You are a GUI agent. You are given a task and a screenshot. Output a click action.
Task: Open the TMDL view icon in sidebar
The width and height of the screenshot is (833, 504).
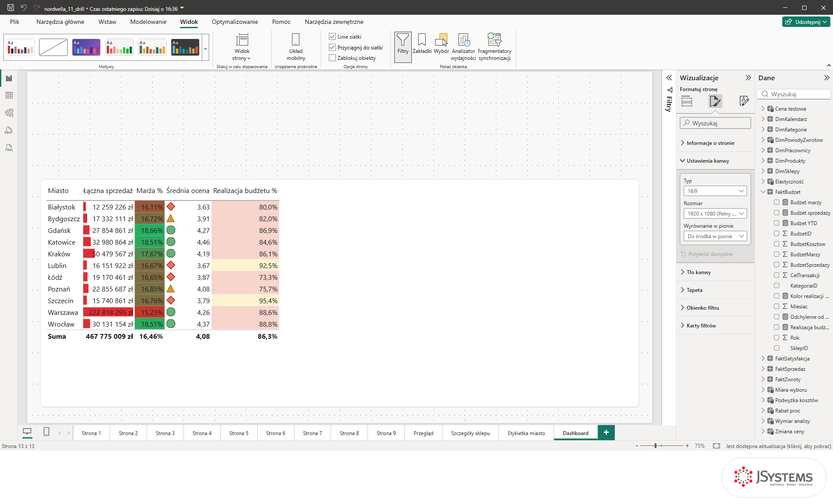pyautogui.click(x=9, y=147)
